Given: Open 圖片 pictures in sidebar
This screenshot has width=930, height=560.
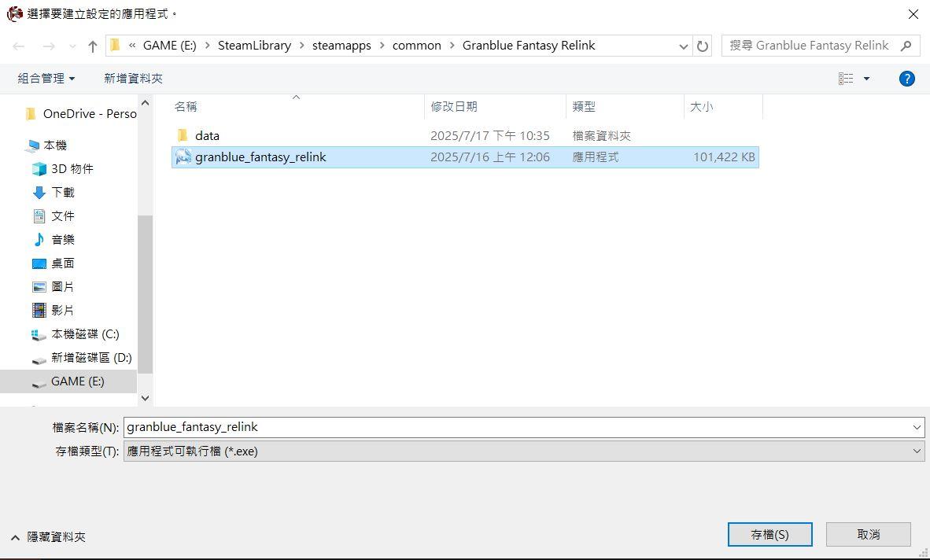Looking at the screenshot, I should click(54, 287).
